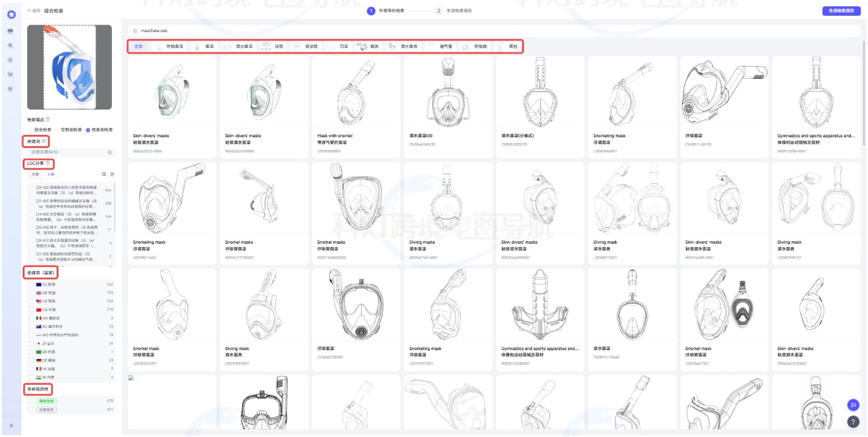868x437 pixels.
Task: Enable the 有效专利 validity checkbox
Action: point(32,400)
